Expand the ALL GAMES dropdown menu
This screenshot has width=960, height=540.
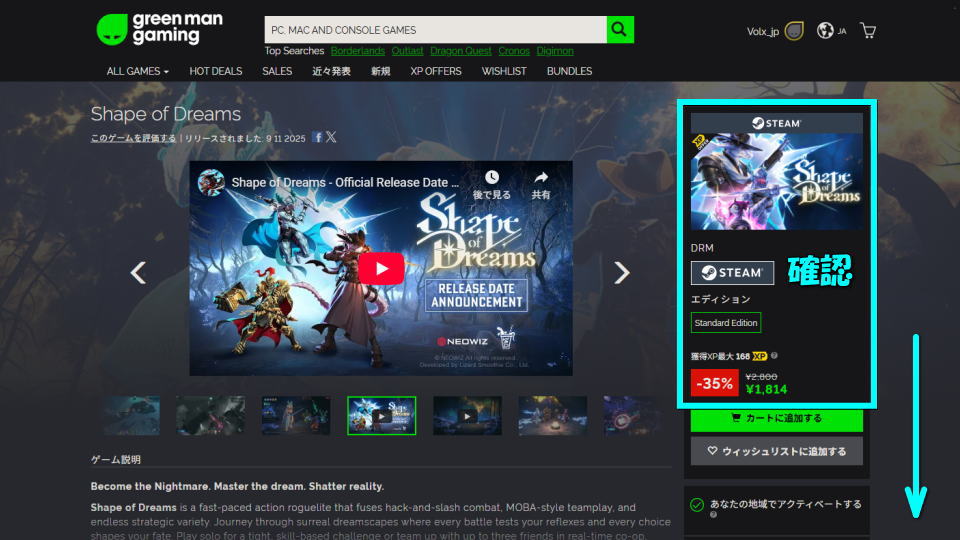(x=137, y=71)
